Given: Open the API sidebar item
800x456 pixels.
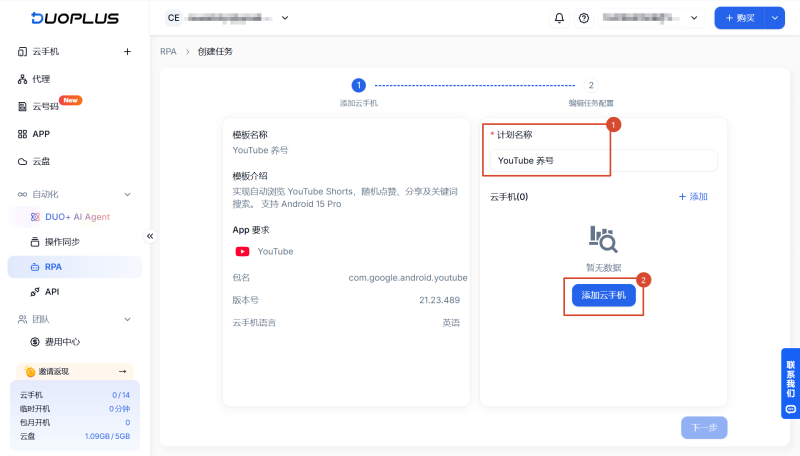Looking at the screenshot, I should coord(52,292).
